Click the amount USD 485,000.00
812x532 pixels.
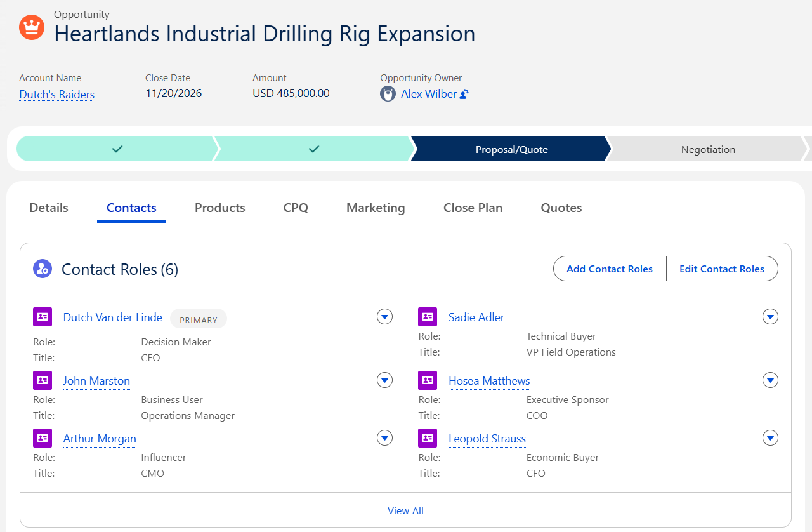point(291,93)
